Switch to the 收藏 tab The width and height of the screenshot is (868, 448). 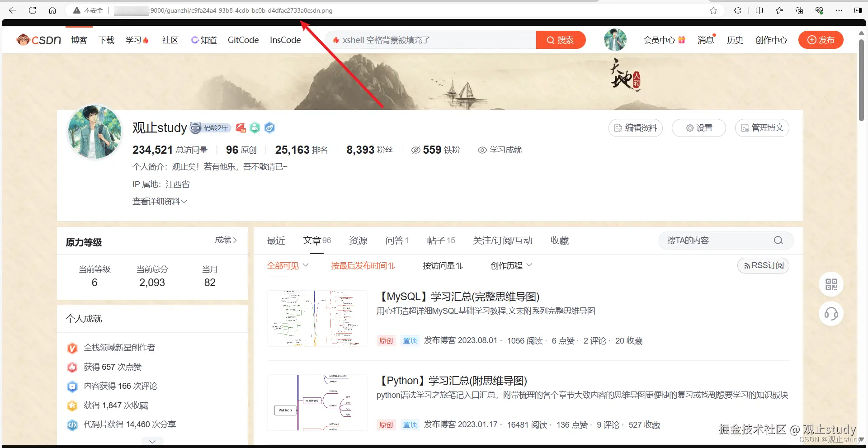(559, 240)
